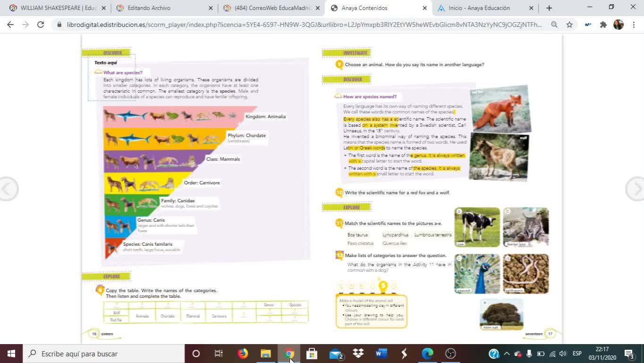Open the Windows Start menu
Image resolution: width=644 pixels, height=363 pixels.
tap(11, 354)
